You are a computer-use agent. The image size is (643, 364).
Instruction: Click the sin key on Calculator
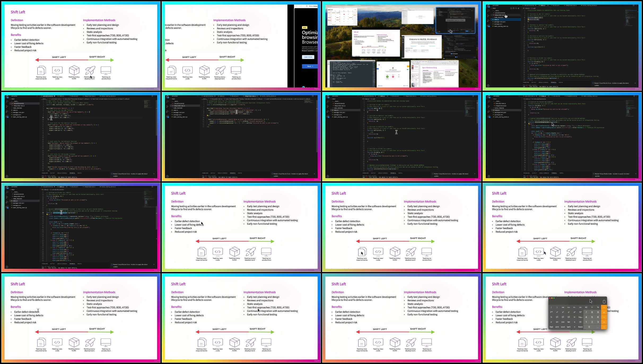[x=557, y=322]
